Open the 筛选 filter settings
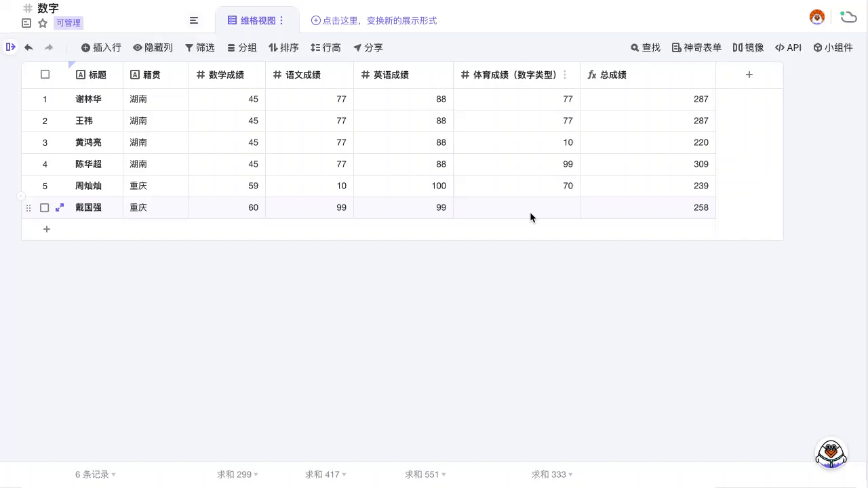Viewport: 868px width, 488px height. [x=199, y=47]
